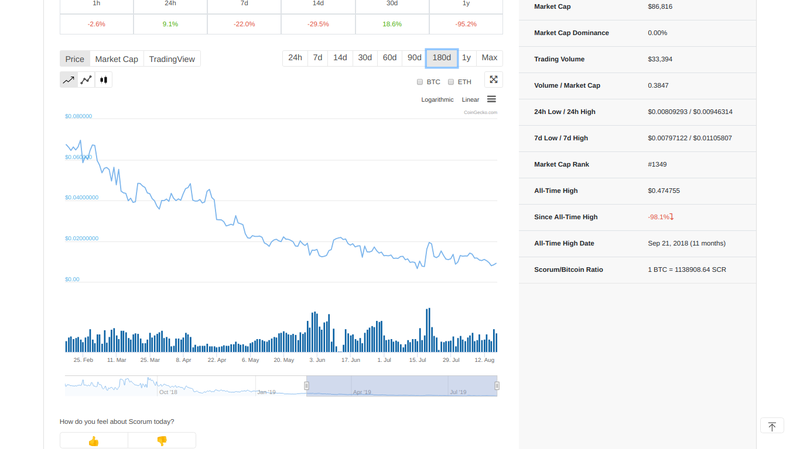Image resolution: width=800 pixels, height=449 pixels.
Task: Select the 7d chart range
Action: [x=317, y=58]
